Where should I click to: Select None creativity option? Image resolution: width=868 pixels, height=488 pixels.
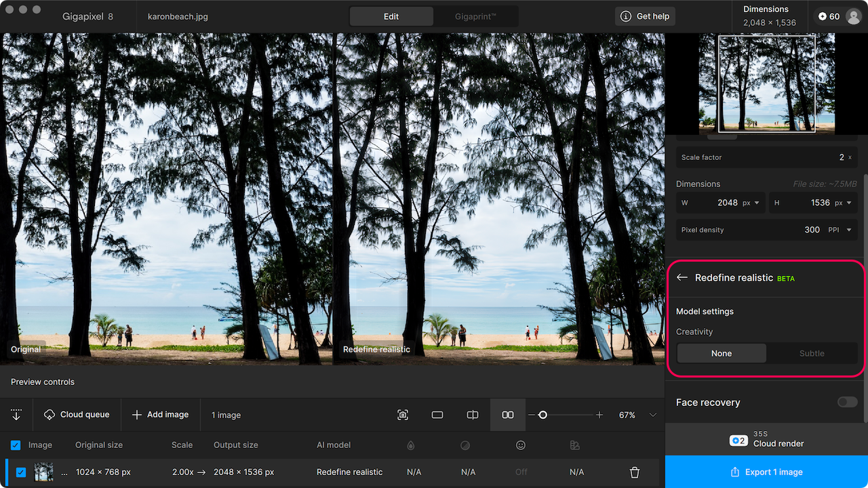(x=722, y=353)
